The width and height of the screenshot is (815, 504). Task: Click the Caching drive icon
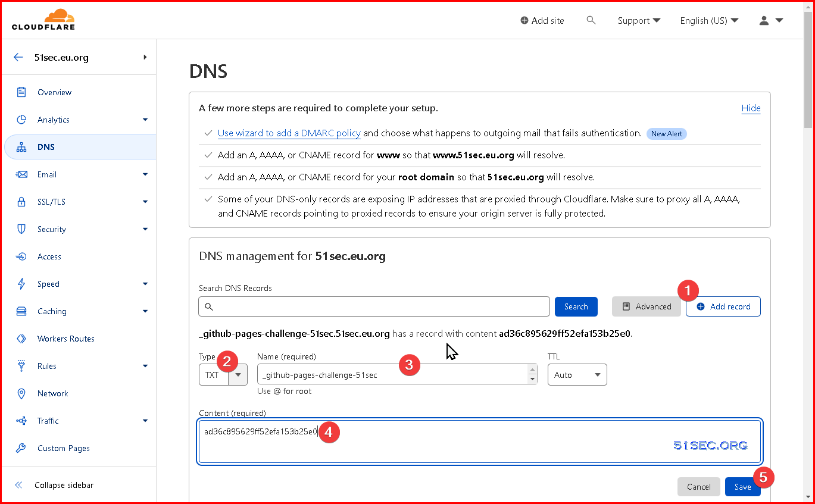click(21, 311)
